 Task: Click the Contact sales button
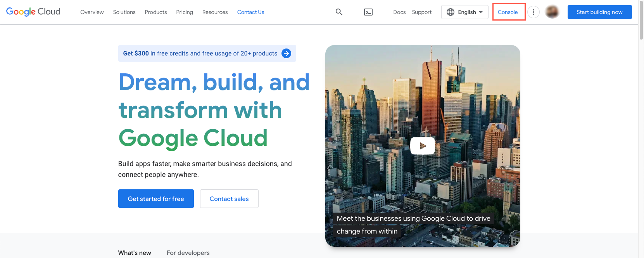[229, 199]
